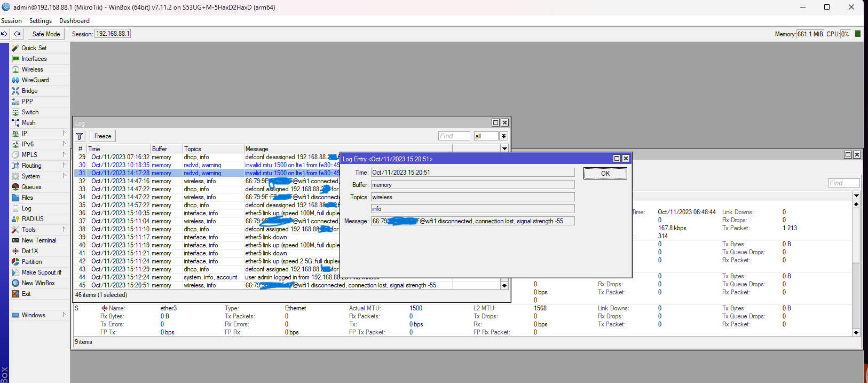
Task: Open the PPP sidebar icon
Action: (15, 101)
